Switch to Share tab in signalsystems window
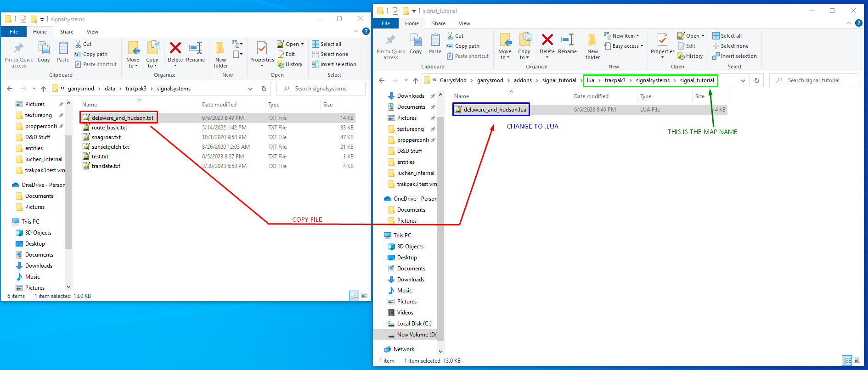This screenshot has width=868, height=370. [x=67, y=32]
